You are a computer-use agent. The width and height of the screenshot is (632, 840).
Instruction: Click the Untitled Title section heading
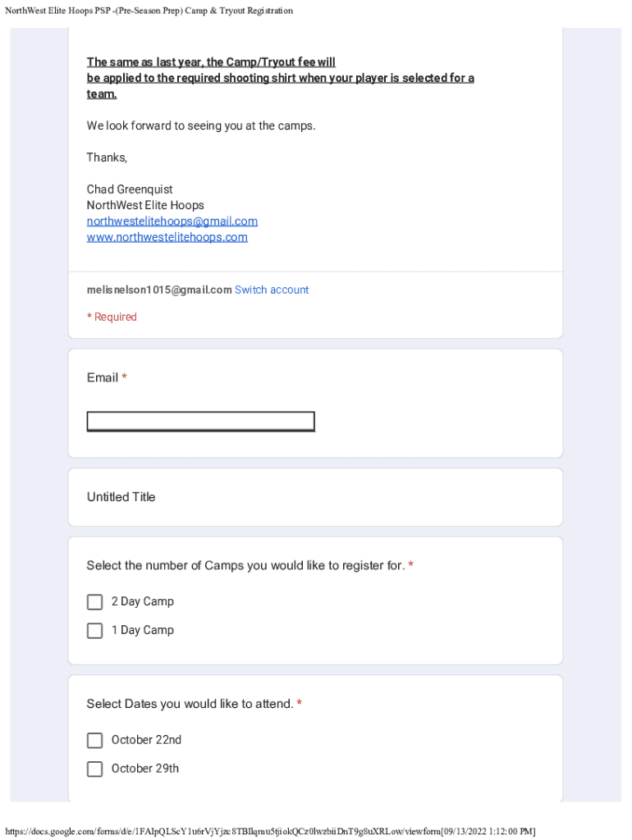[x=121, y=497]
